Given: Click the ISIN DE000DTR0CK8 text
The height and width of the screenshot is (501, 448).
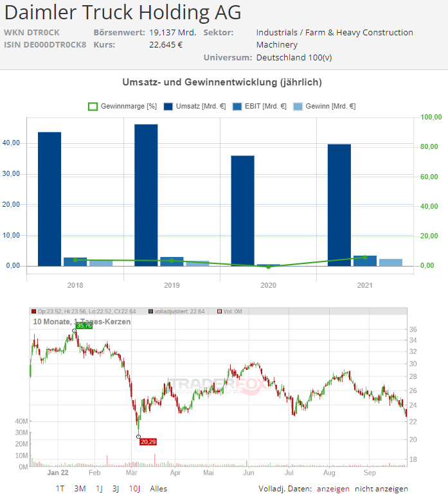Looking at the screenshot, I should pos(45,45).
